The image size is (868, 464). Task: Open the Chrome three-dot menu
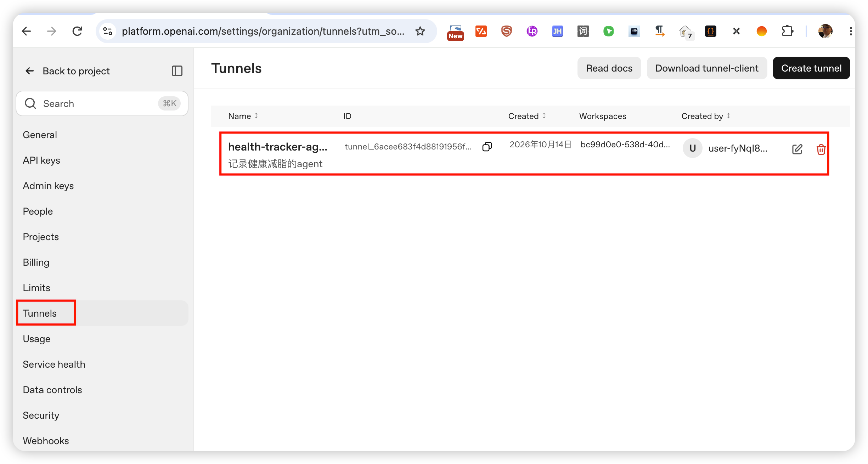[x=850, y=31]
